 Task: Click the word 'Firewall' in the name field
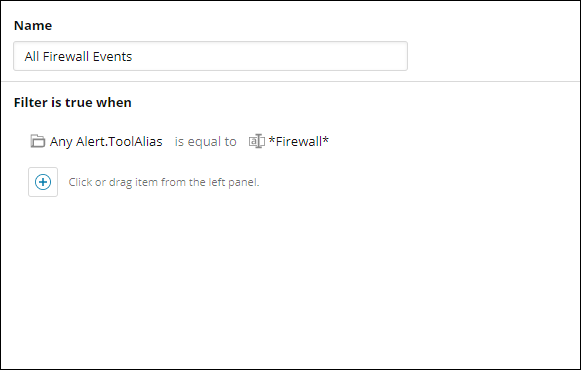click(x=66, y=56)
